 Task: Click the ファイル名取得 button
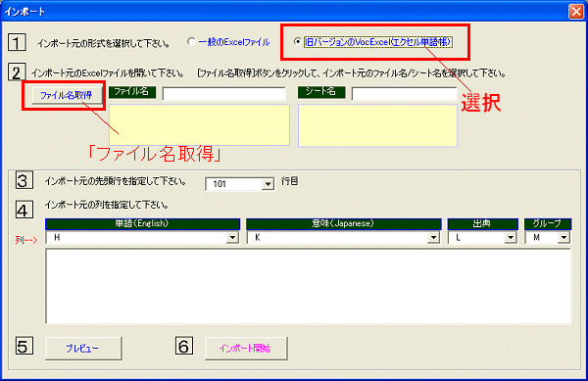click(x=66, y=96)
